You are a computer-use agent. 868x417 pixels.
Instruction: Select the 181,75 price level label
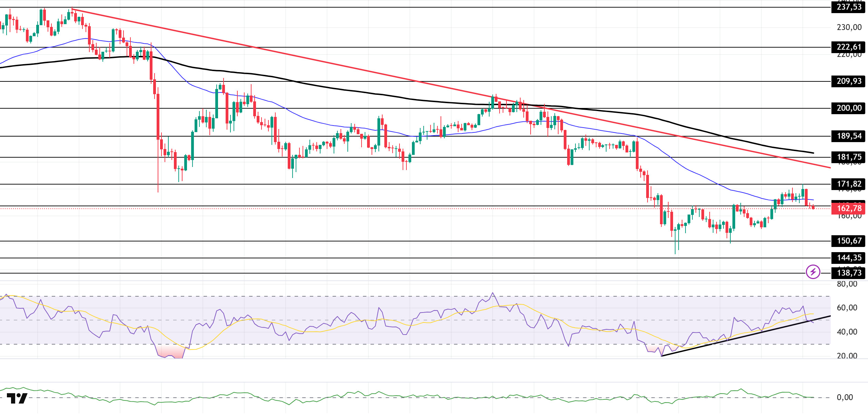click(849, 157)
